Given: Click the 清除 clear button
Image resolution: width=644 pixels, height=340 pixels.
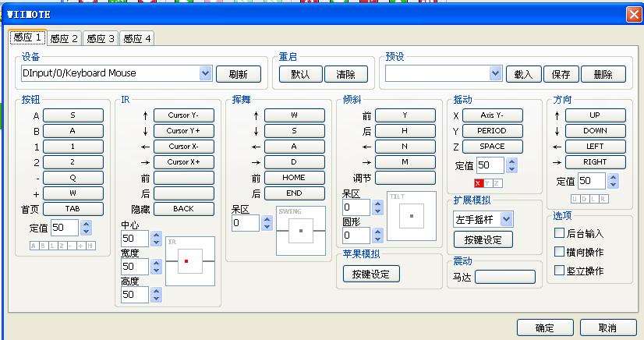Looking at the screenshot, I should pos(346,74).
